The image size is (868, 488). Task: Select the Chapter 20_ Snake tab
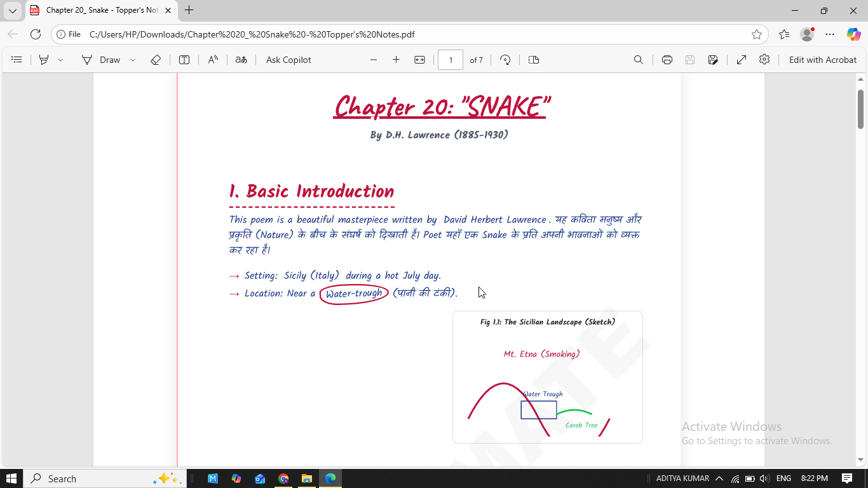coord(102,10)
